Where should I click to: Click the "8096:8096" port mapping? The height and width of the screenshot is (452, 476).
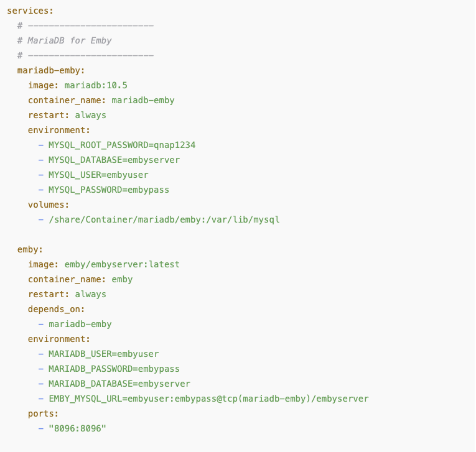(77, 428)
